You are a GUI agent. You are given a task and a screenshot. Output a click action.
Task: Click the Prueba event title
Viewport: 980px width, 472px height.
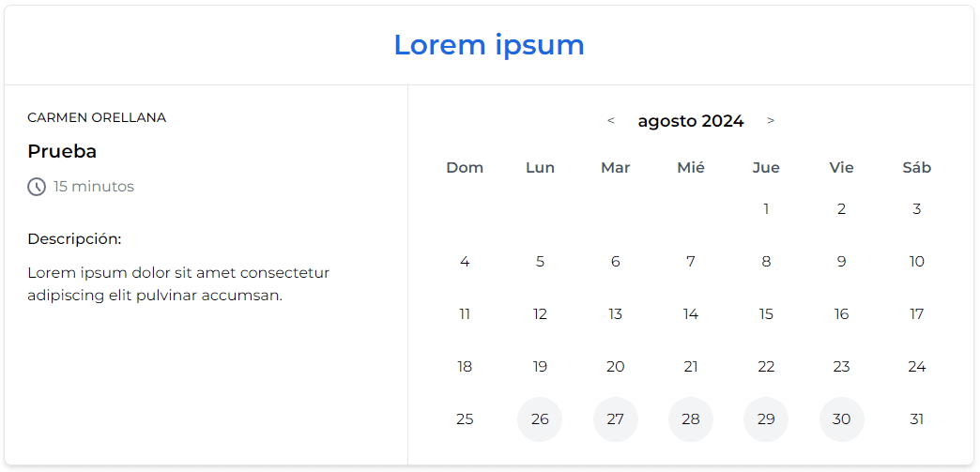coord(62,151)
